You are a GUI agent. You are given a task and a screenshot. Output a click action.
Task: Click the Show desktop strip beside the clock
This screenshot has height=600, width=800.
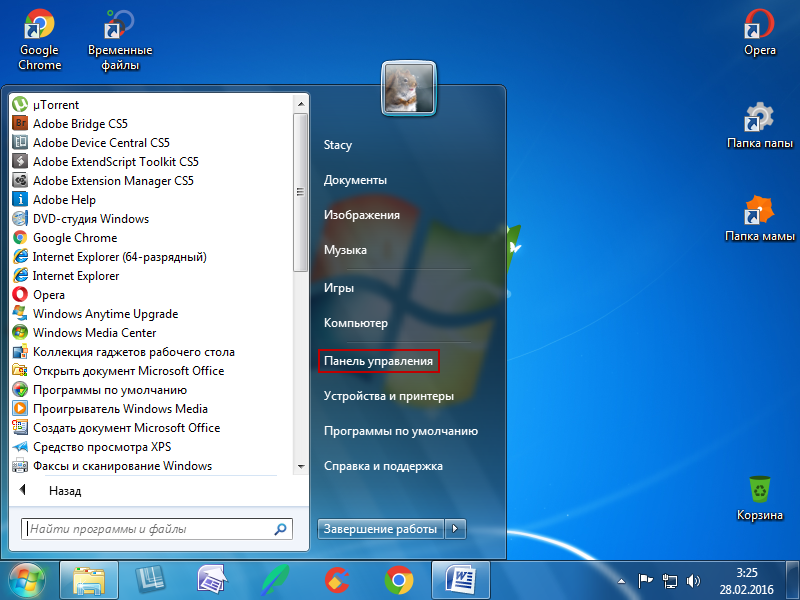[x=793, y=581]
